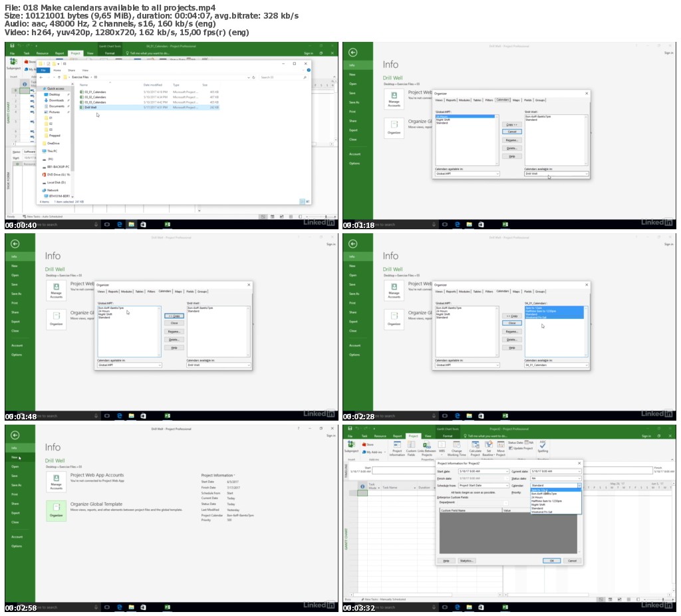Screen dimensions: 681x616
Task: Run Spelling check icon in 00:03:32 frame
Action: [x=543, y=445]
